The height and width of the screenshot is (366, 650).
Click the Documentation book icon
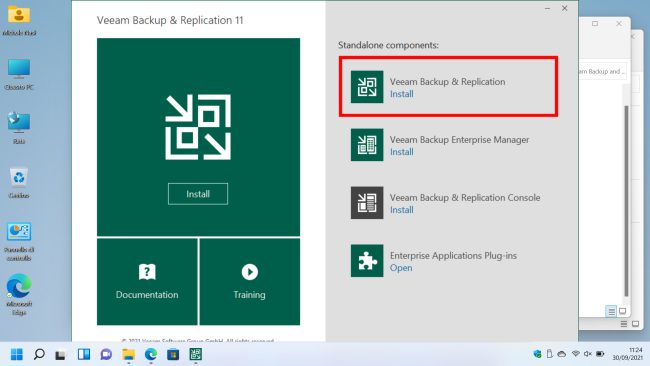pos(147,272)
